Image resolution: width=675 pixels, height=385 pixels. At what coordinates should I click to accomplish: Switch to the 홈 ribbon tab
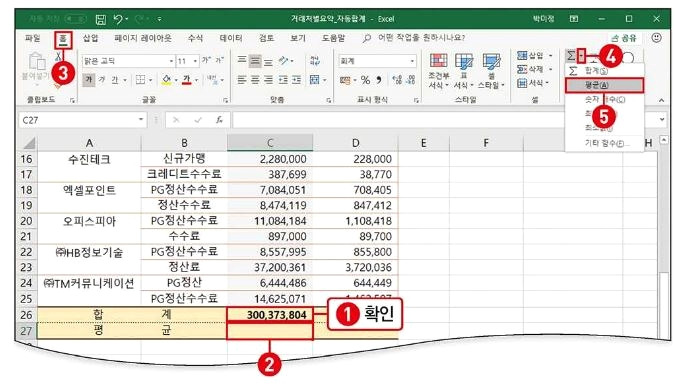pyautogui.click(x=63, y=39)
